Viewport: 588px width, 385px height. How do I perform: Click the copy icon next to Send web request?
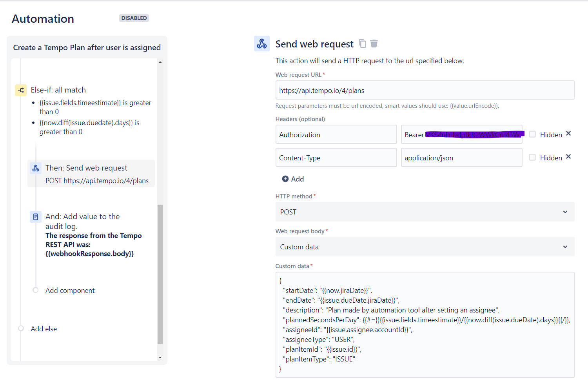tap(363, 44)
